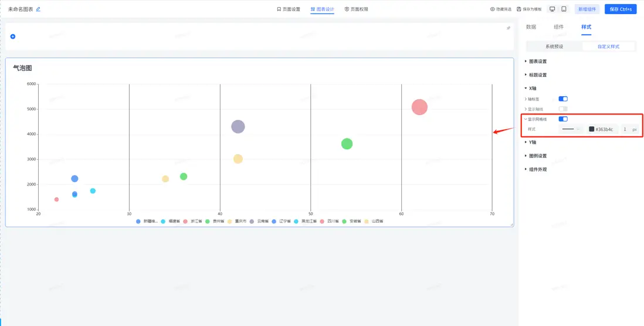Click the 辽宁省 legend marker
The width and height of the screenshot is (644, 326).
[x=274, y=221]
